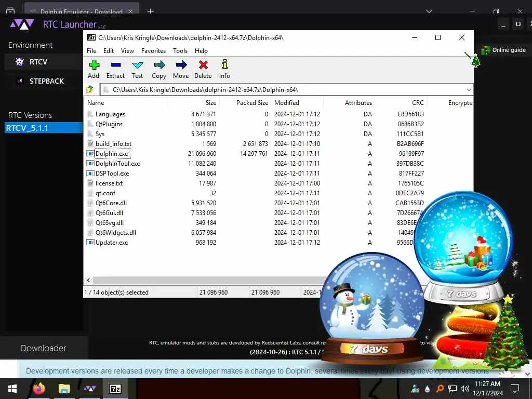The image size is (532, 399).
Task: Select the Qt6Widgets.dll file name
Action: click(x=116, y=233)
